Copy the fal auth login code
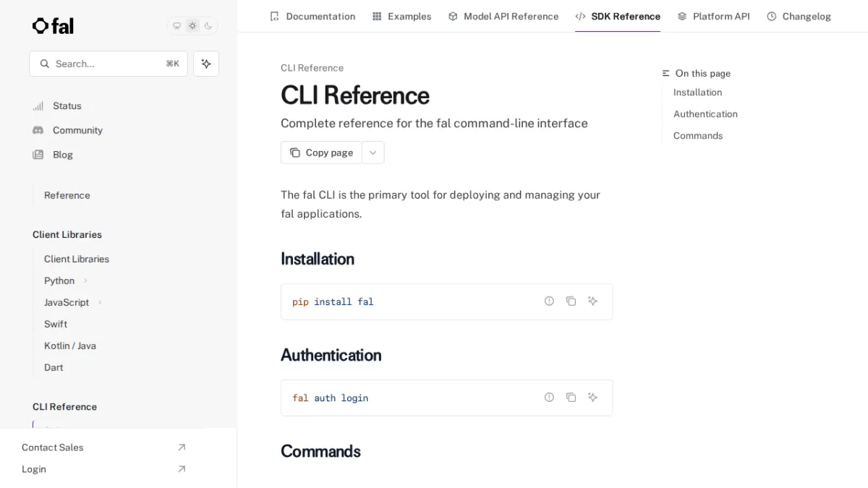The width and height of the screenshot is (868, 488). tap(571, 397)
